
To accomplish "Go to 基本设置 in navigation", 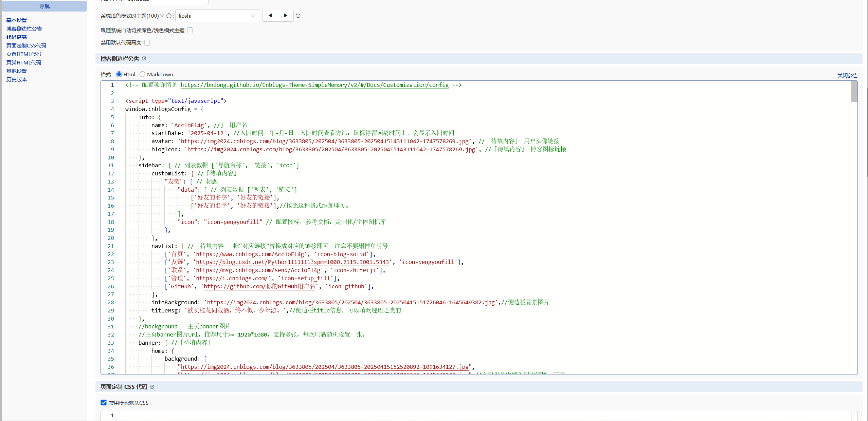I will [x=16, y=20].
